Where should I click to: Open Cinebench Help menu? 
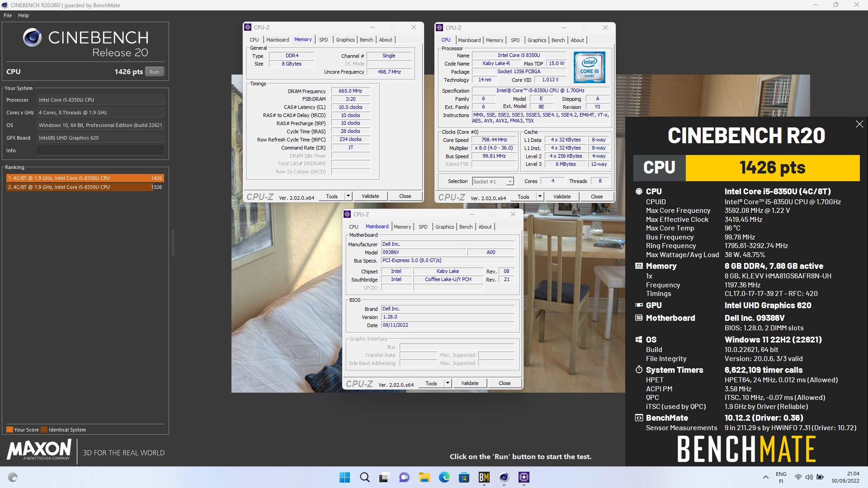coord(24,15)
